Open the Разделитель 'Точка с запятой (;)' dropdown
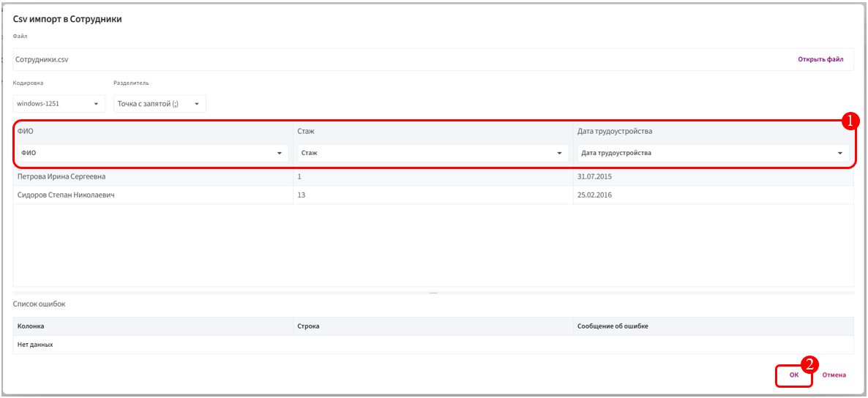868x398 pixels. click(x=160, y=103)
